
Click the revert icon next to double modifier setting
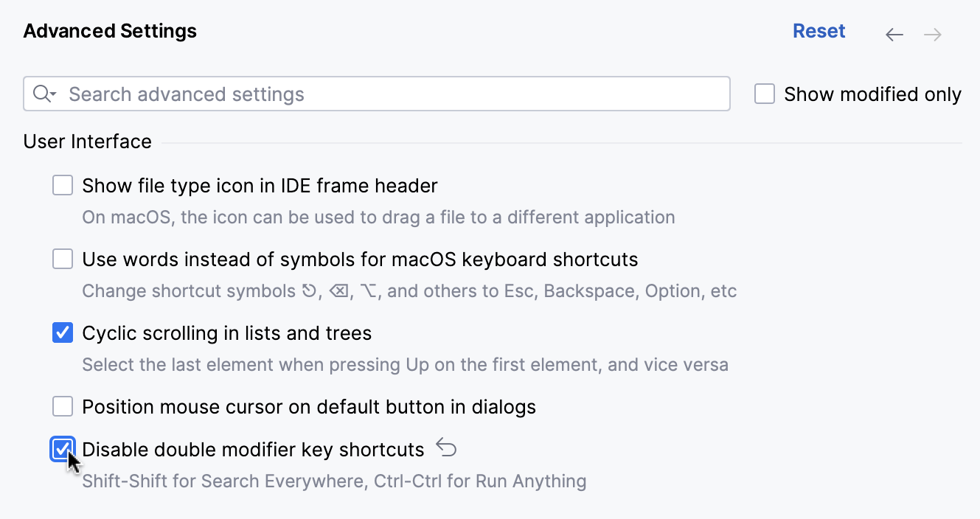click(446, 447)
